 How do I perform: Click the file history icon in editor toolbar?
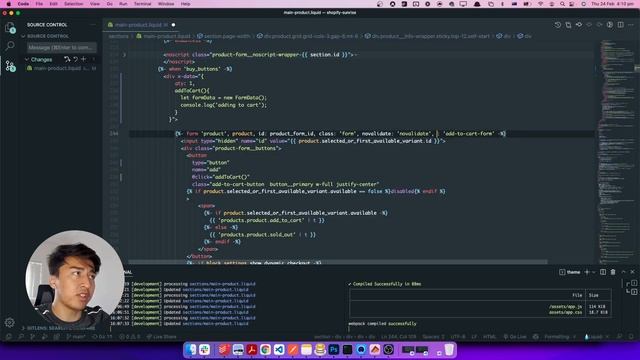click(558, 25)
